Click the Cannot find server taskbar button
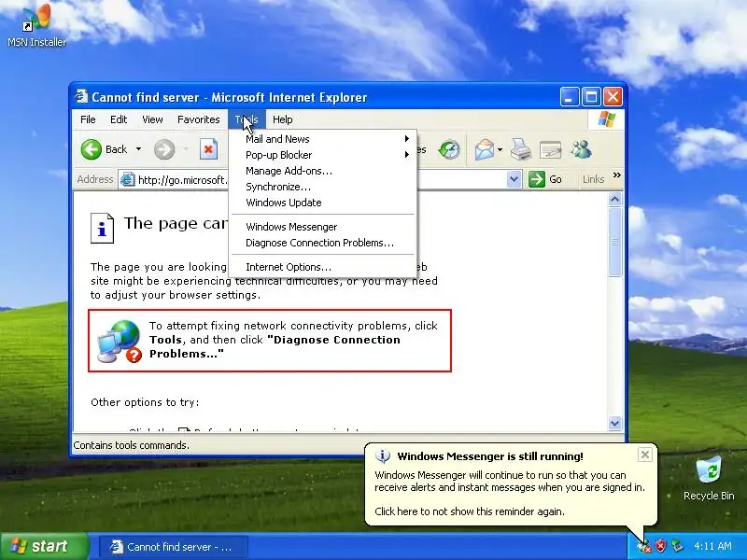The width and height of the screenshot is (747, 560). click(x=174, y=547)
